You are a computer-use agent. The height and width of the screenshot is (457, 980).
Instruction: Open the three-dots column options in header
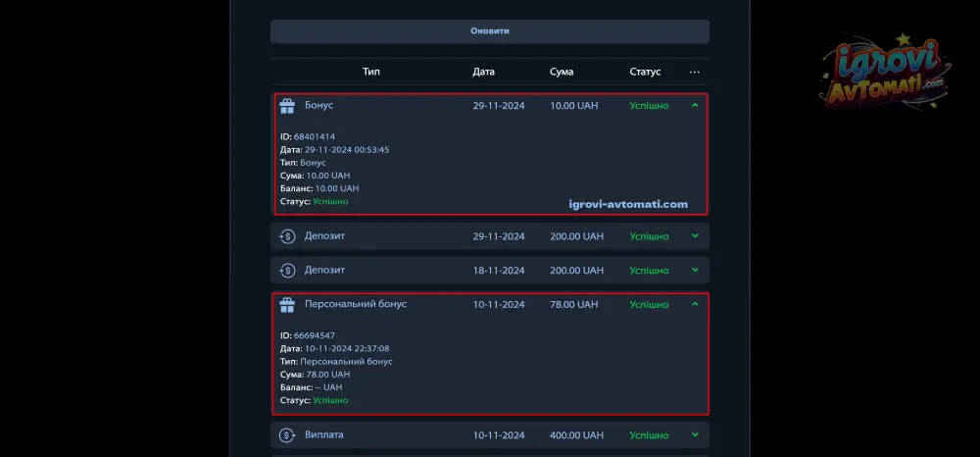click(695, 72)
